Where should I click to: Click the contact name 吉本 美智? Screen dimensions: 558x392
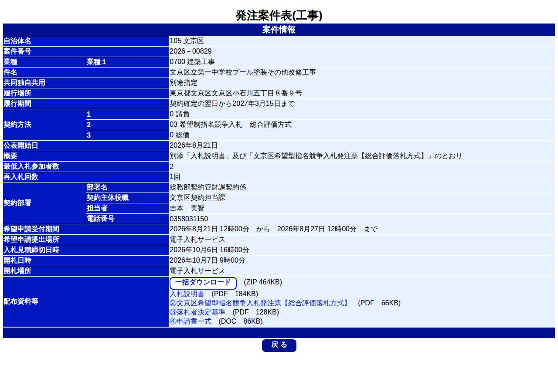(187, 208)
